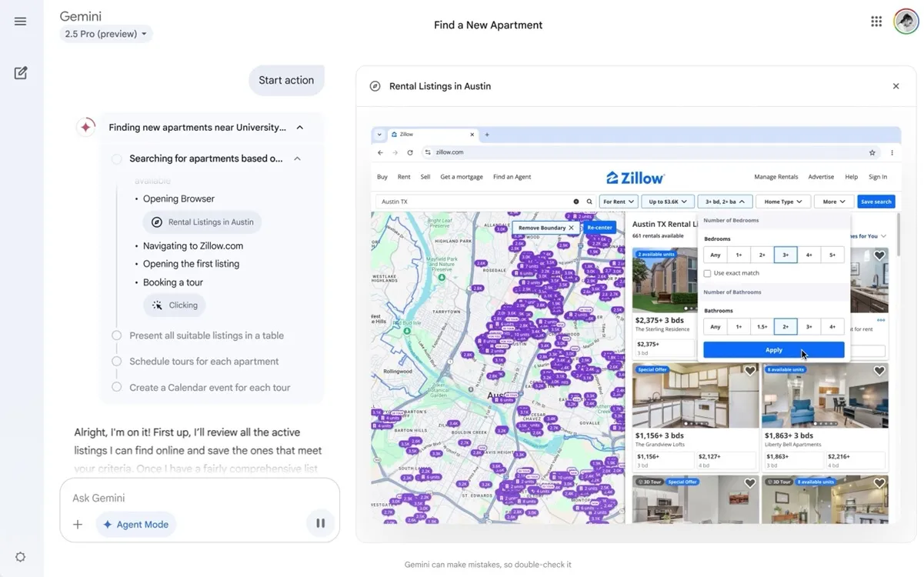Image resolution: width=924 pixels, height=577 pixels.
Task: Click Apply in the bedrooms filter
Action: click(x=773, y=350)
